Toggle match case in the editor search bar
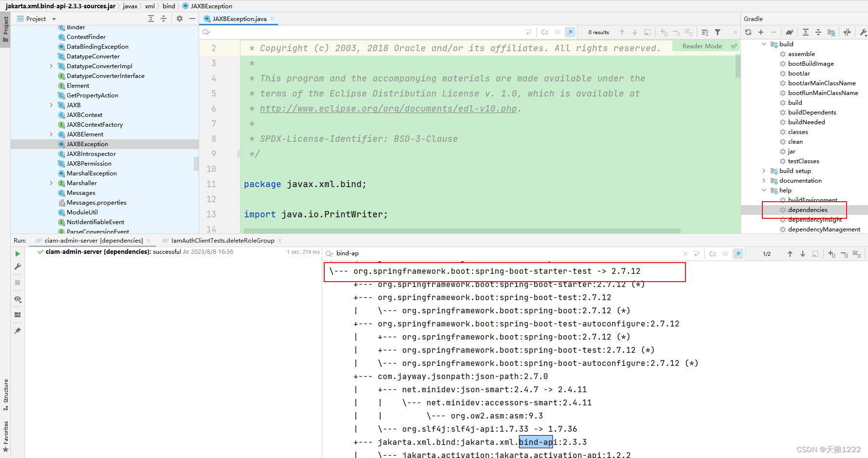Image resolution: width=868 pixels, height=458 pixels. point(545,32)
